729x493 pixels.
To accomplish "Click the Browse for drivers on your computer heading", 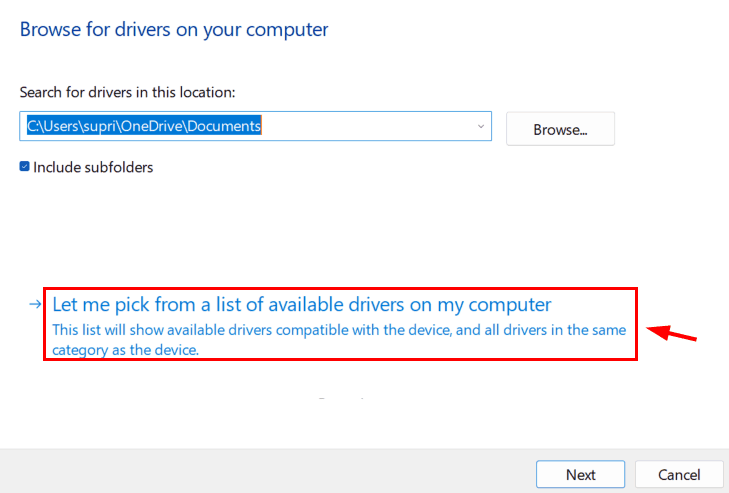I will pyautogui.click(x=174, y=29).
